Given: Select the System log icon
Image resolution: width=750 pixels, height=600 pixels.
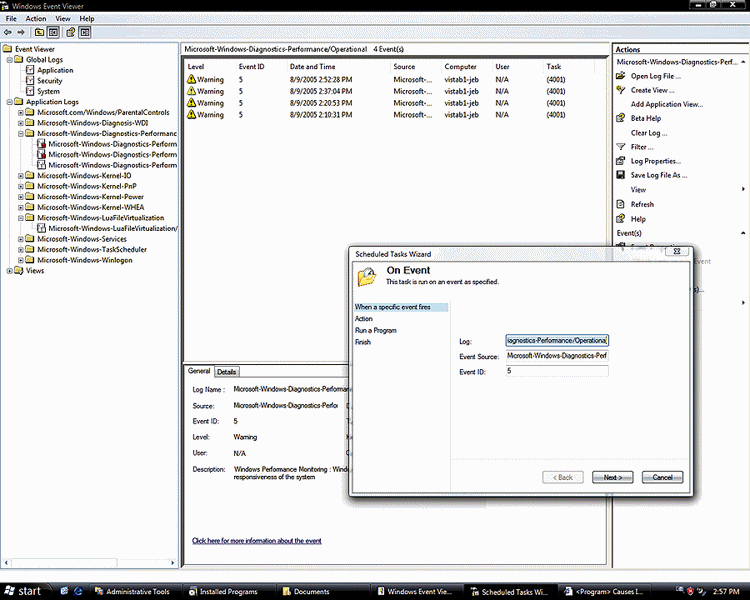Looking at the screenshot, I should [30, 91].
